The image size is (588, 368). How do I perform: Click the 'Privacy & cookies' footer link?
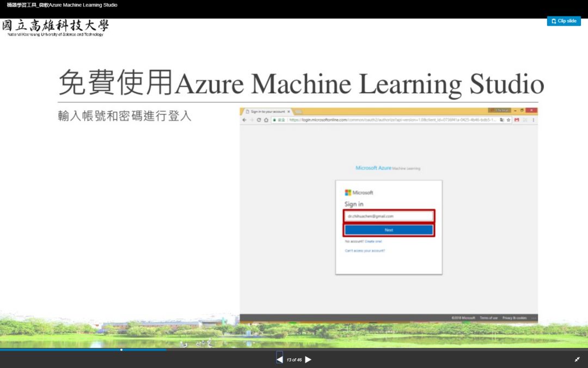pyautogui.click(x=514, y=318)
